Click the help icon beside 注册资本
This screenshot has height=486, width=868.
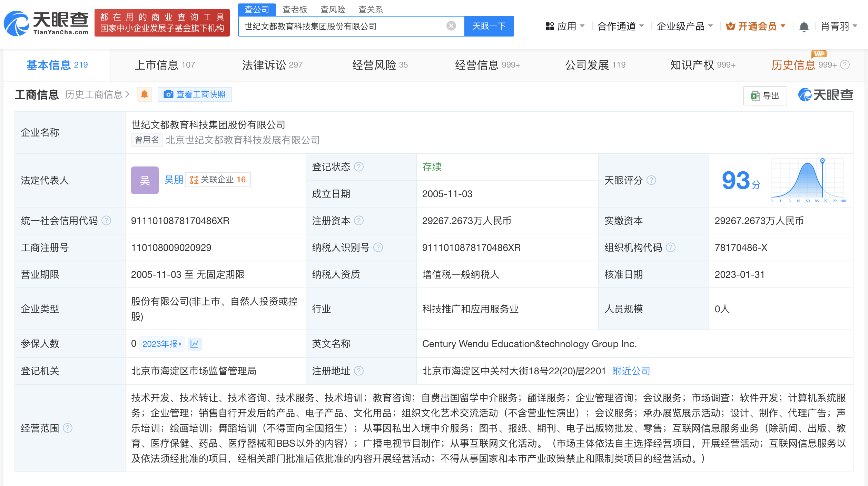coord(359,221)
